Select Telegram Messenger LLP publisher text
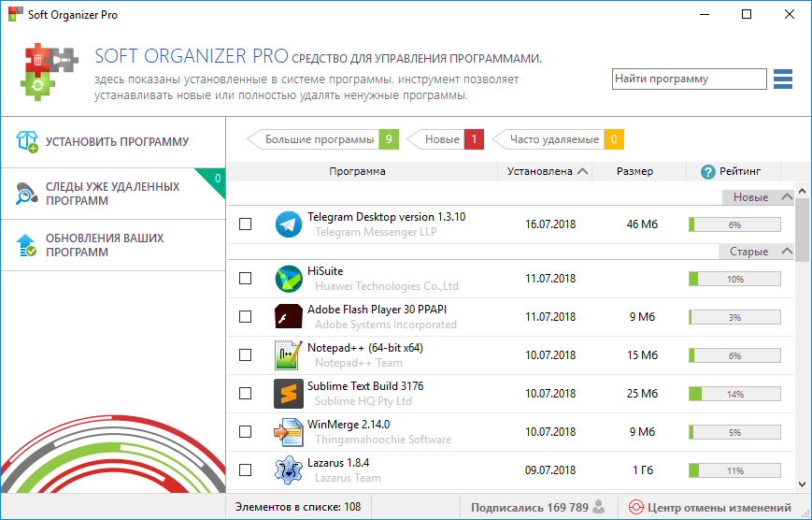The width and height of the screenshot is (812, 520). pyautogui.click(x=376, y=232)
